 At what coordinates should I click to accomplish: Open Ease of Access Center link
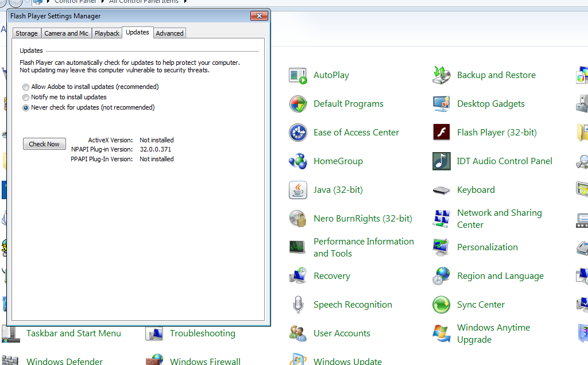[x=356, y=133]
